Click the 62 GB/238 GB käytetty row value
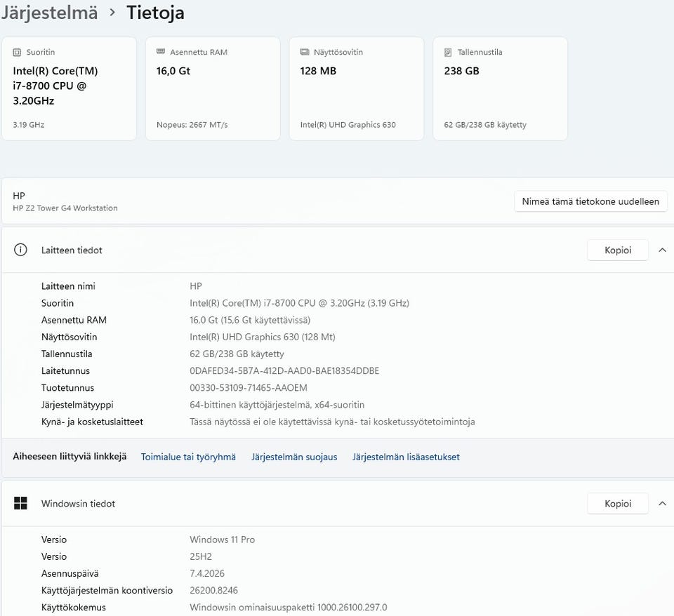Image resolution: width=674 pixels, height=616 pixels. click(237, 354)
